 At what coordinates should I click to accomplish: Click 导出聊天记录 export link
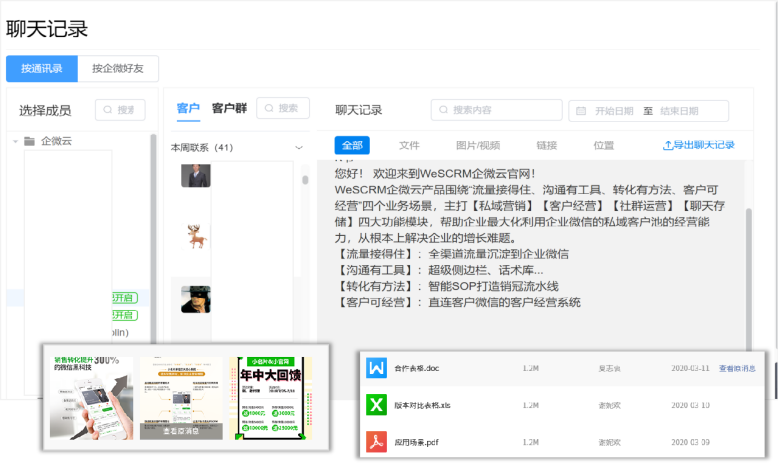[x=699, y=145]
